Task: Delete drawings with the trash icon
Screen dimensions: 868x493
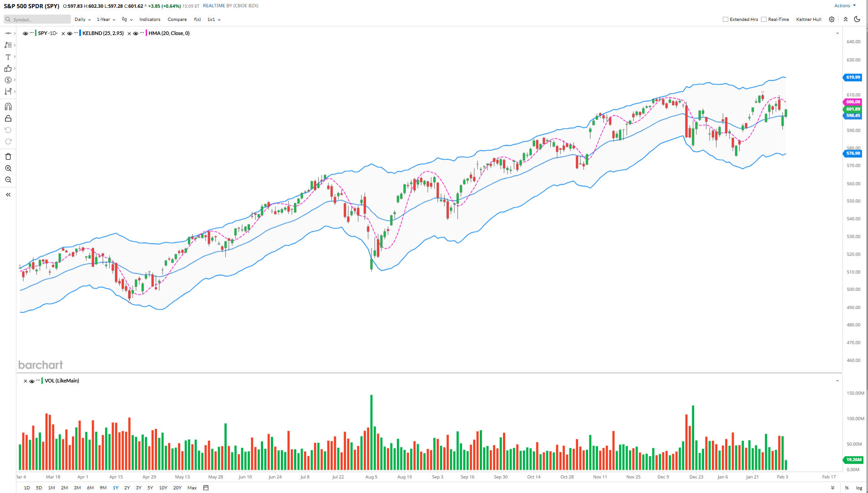Action: (8, 156)
